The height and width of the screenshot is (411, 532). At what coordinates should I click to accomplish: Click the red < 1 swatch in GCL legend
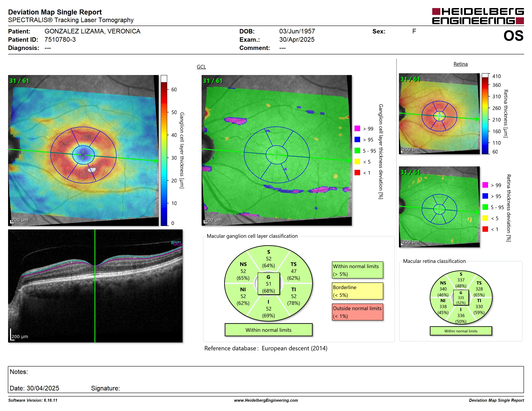(357, 172)
